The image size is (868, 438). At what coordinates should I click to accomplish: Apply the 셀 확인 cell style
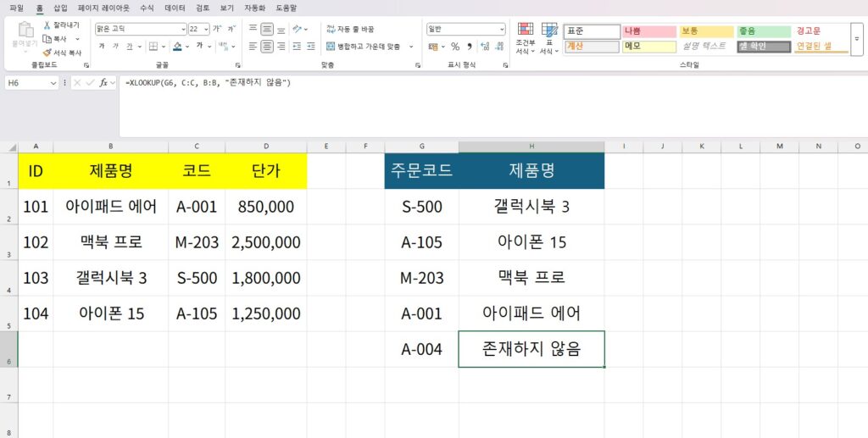tap(764, 47)
